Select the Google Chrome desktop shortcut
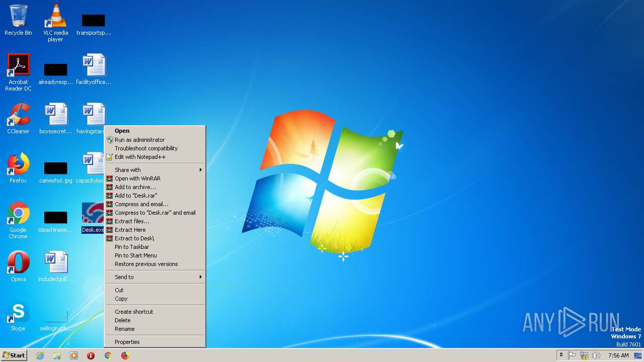The height and width of the screenshot is (362, 644). [x=18, y=220]
